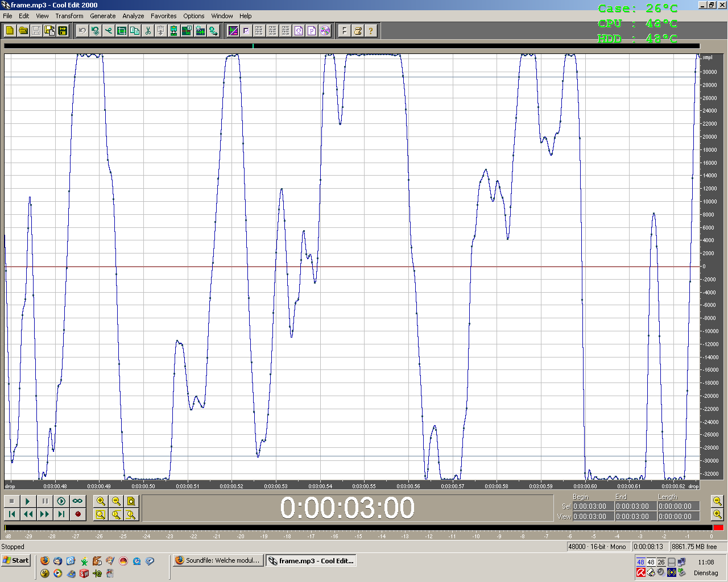Viewport: 728px width, 582px height.
Task: Click the Copy toolbar icon
Action: click(x=135, y=31)
